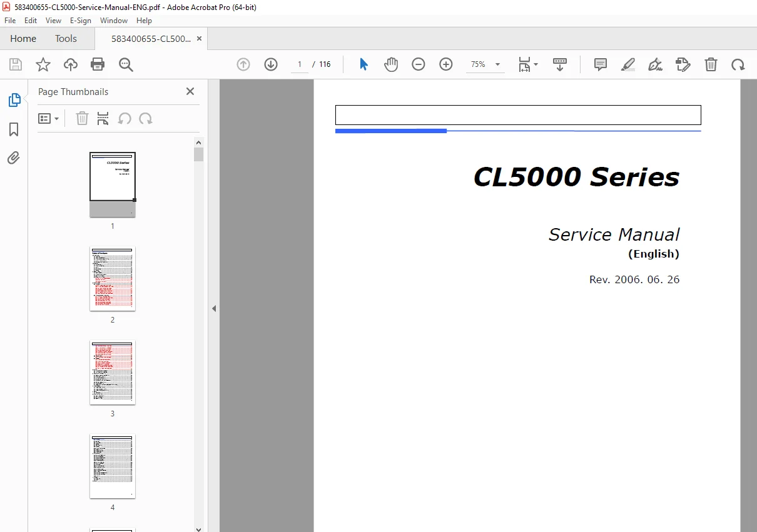Rotate clockwise in thumbnails panel
This screenshot has width=757, height=532.
point(146,118)
